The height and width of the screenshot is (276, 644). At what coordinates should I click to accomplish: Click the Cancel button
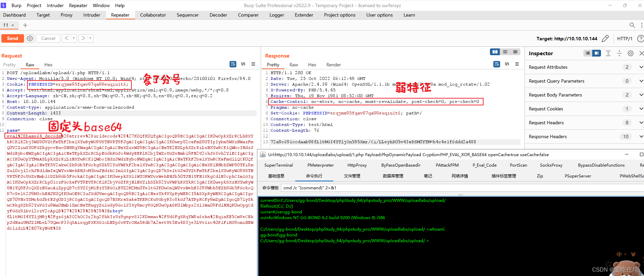(x=48, y=38)
